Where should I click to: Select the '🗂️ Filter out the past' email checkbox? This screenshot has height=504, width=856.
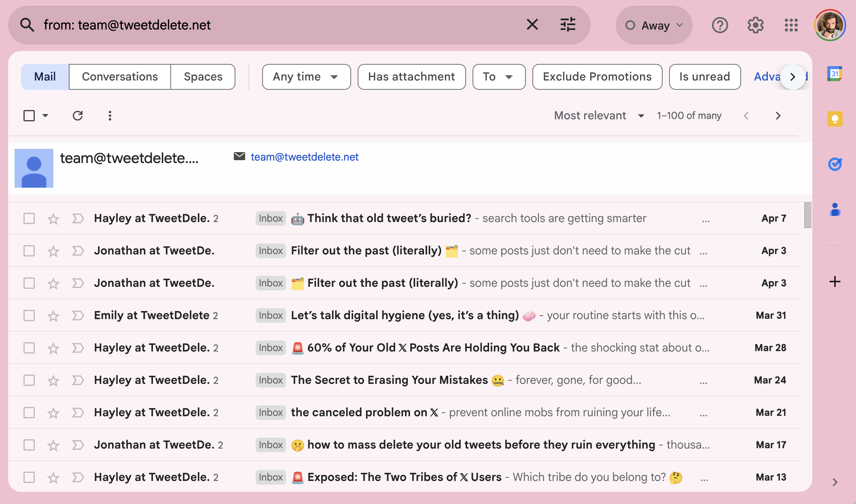[29, 283]
